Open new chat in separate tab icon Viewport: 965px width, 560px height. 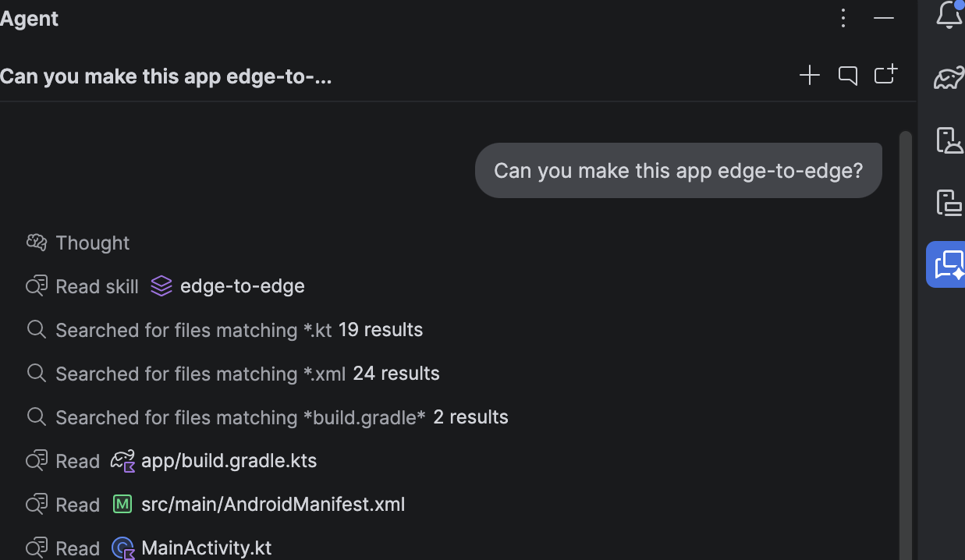(x=885, y=74)
